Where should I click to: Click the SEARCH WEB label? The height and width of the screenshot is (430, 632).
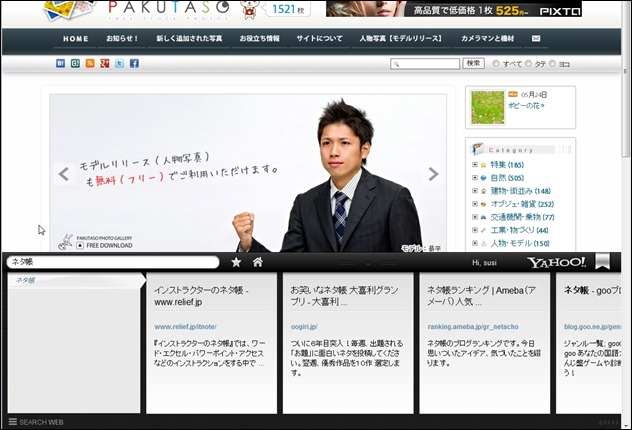[42, 422]
